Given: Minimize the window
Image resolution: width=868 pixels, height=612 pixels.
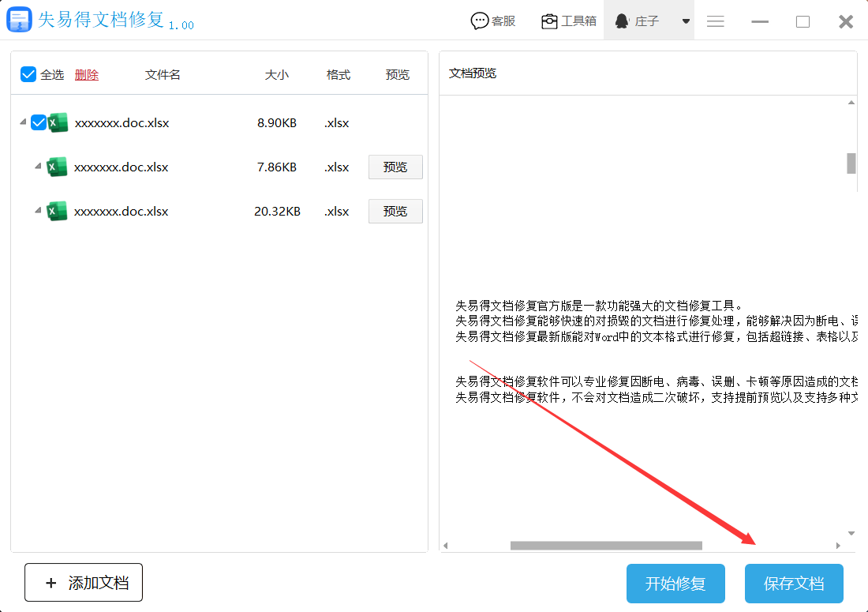Looking at the screenshot, I should (x=759, y=21).
